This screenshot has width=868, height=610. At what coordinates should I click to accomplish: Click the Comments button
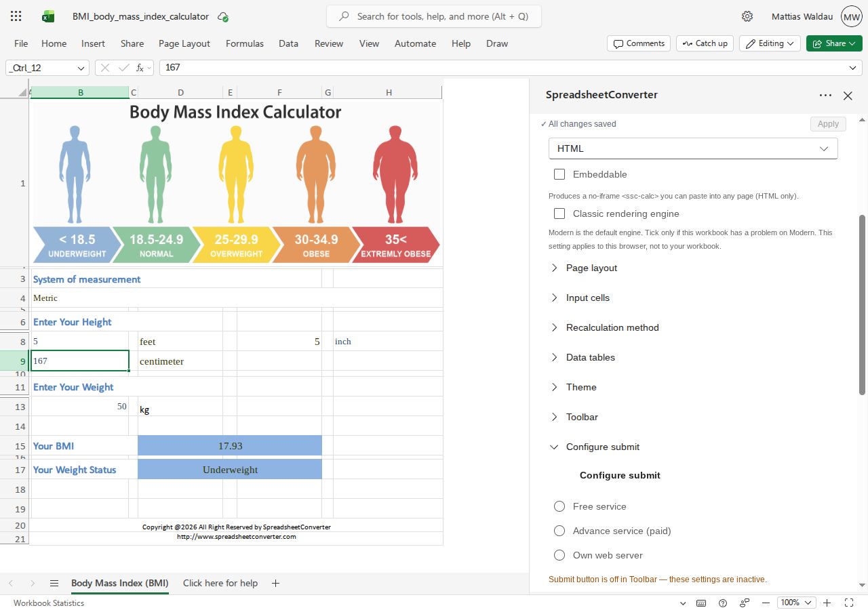coord(639,43)
